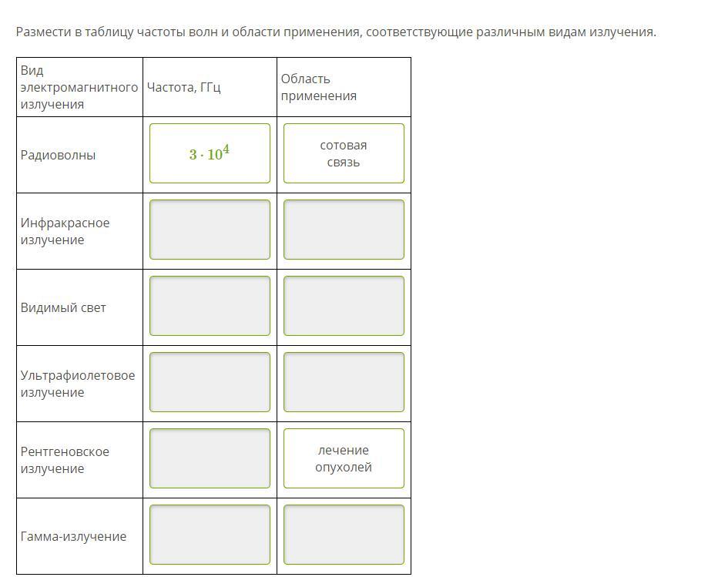
Task: Select empty application slot for Гамма-излучение
Action: point(344,535)
